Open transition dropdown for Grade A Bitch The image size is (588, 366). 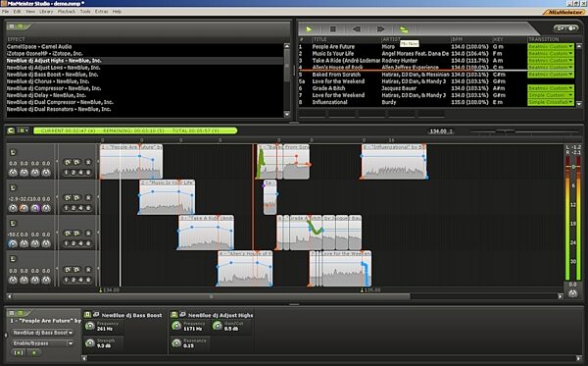click(x=551, y=88)
